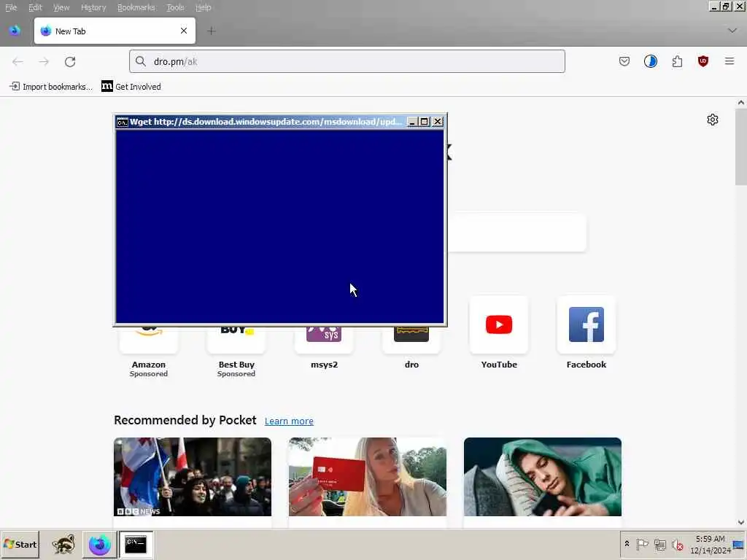The width and height of the screenshot is (747, 560).
Task: Open the Help menu
Action: [204, 7]
